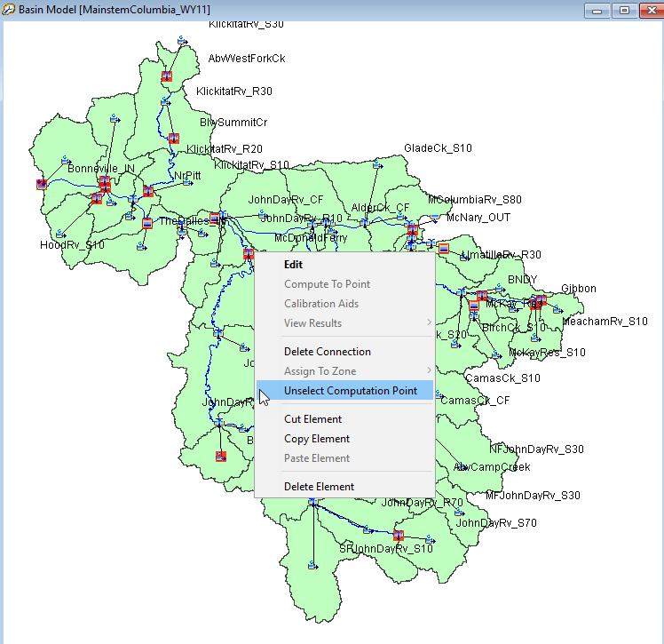Viewport: 664px width, 644px height.
Task: Click red sink icon at far west outlet
Action: pyautogui.click(x=42, y=184)
